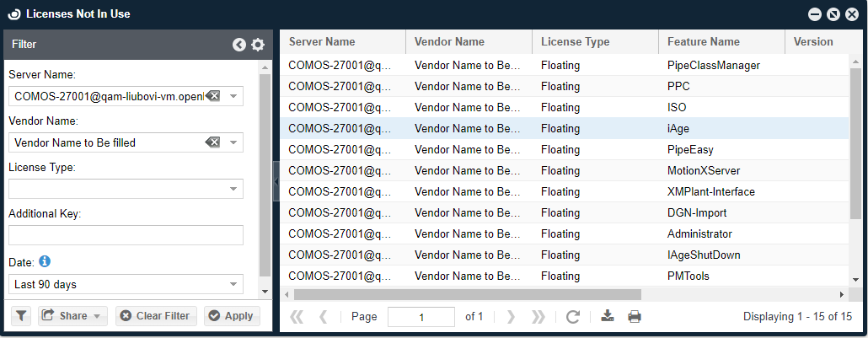Collapse the Filter panel with arrow icon

[x=239, y=45]
